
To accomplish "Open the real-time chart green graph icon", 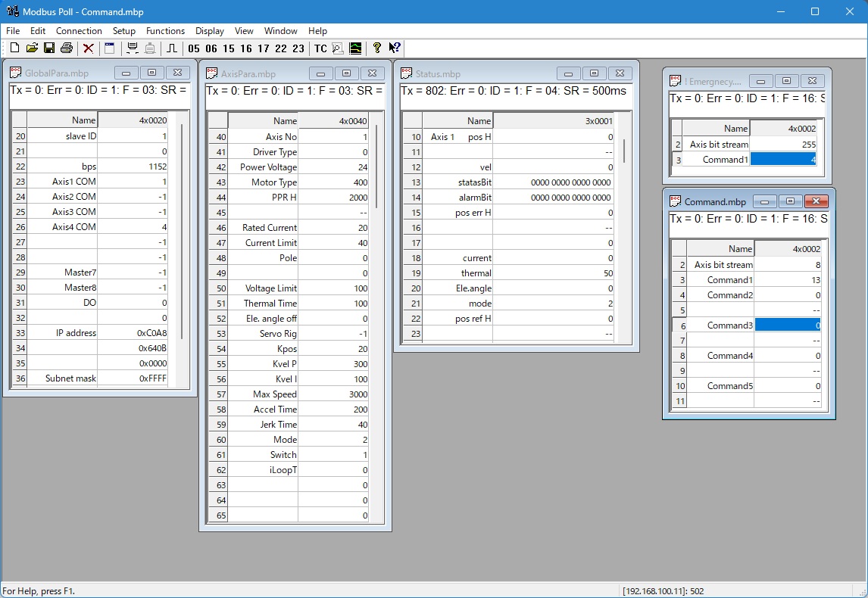I will tap(355, 48).
